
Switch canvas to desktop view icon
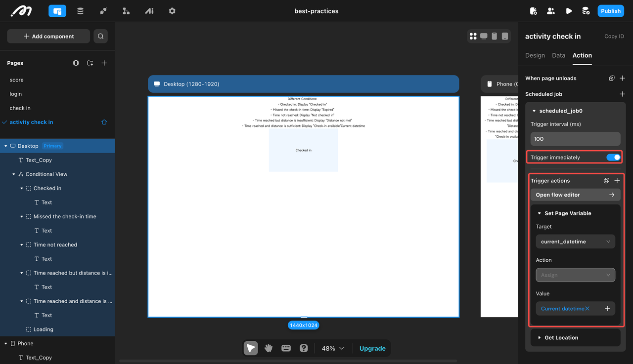point(484,36)
